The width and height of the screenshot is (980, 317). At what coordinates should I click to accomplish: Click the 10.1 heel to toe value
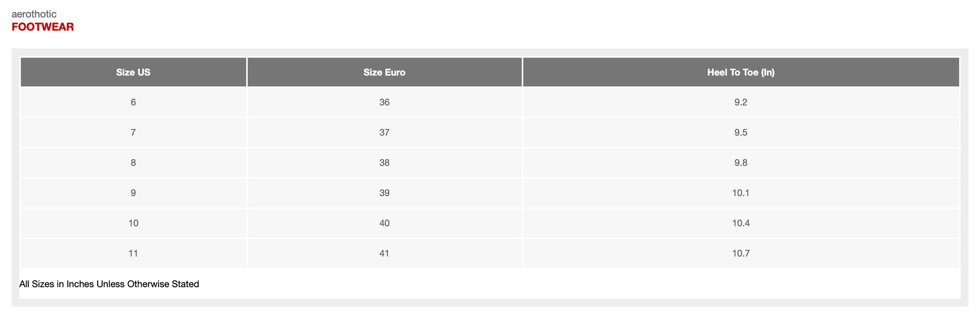click(741, 193)
